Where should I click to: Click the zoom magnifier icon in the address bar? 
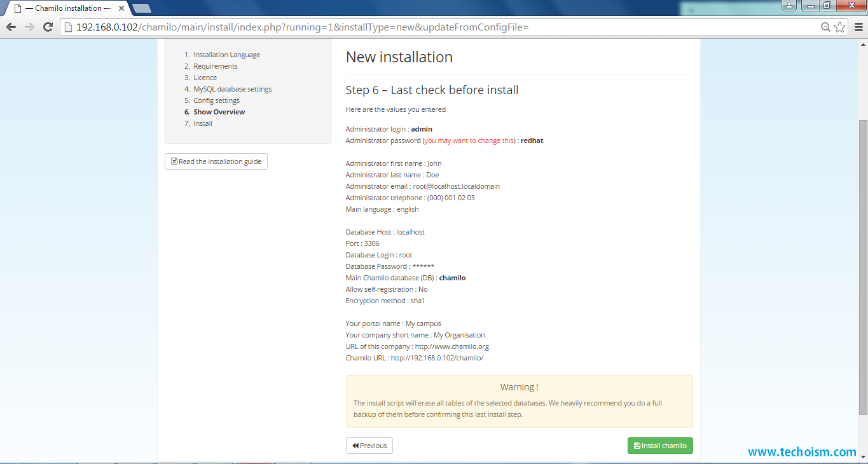pyautogui.click(x=825, y=27)
